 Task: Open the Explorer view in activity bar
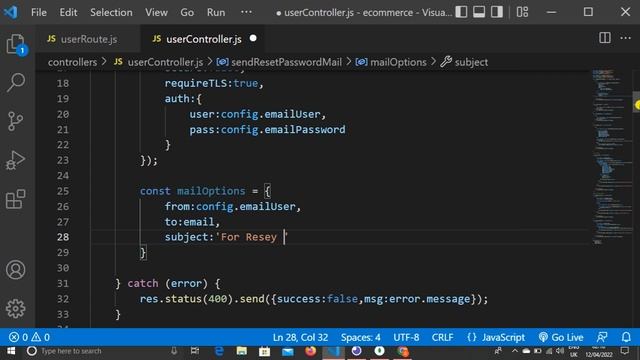click(x=16, y=44)
